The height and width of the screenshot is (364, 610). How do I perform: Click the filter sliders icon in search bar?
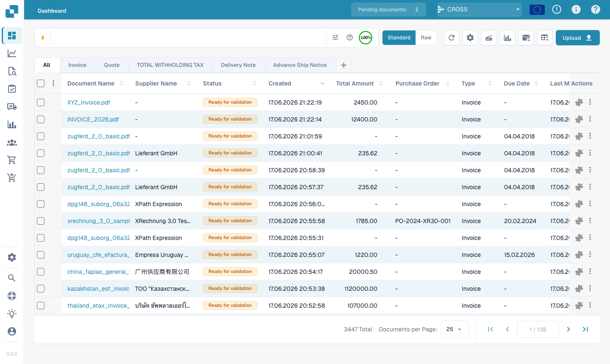[335, 38]
